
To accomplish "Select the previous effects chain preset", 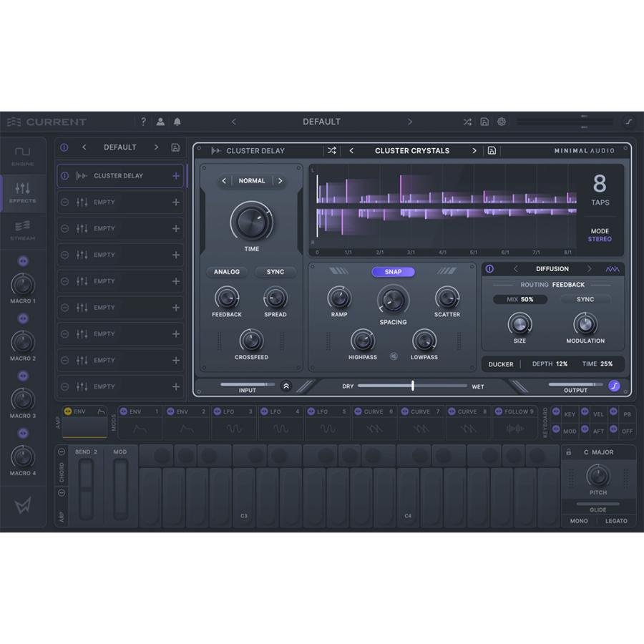I will (84, 147).
